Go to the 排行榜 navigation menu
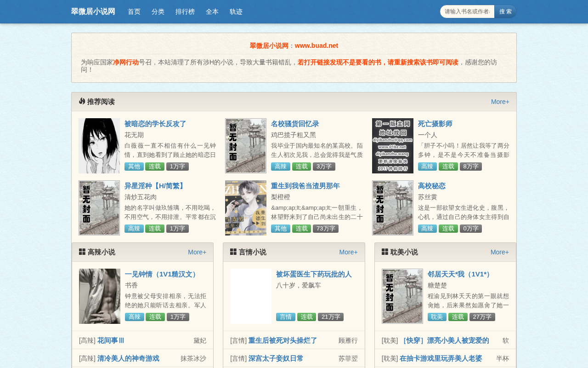The image size is (588, 368). point(185,11)
